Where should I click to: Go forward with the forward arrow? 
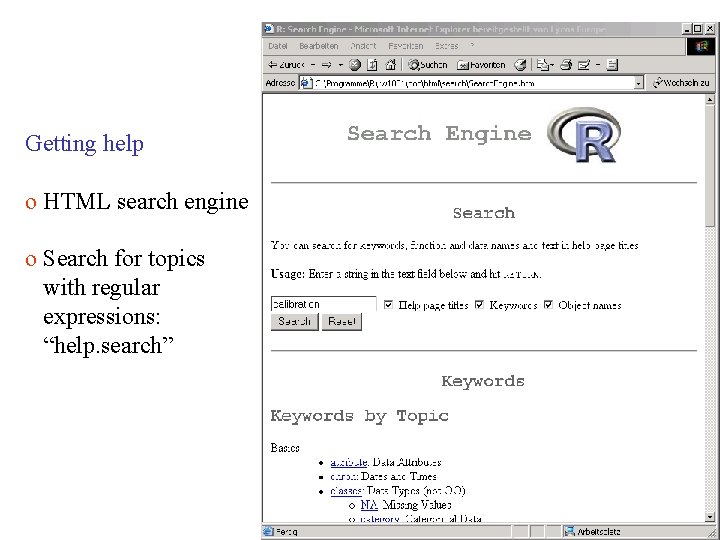point(326,65)
